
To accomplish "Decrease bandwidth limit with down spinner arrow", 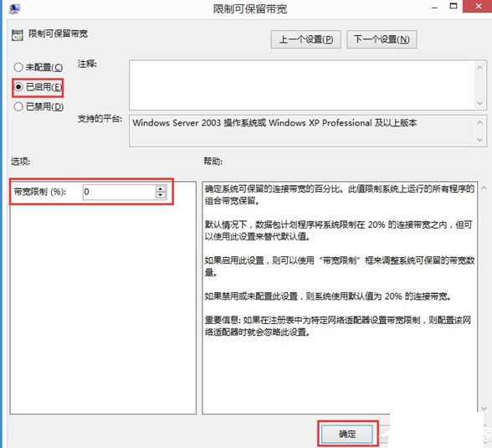I will point(161,195).
